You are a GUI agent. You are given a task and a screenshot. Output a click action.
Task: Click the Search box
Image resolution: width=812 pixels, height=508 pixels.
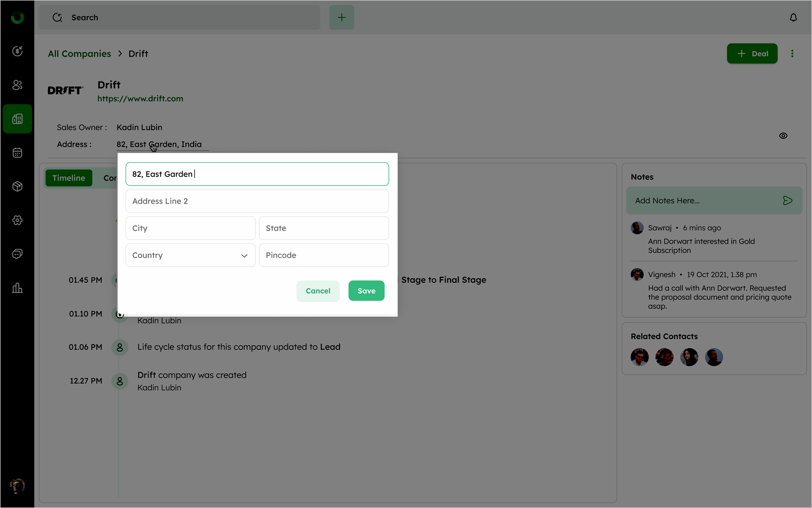point(179,17)
